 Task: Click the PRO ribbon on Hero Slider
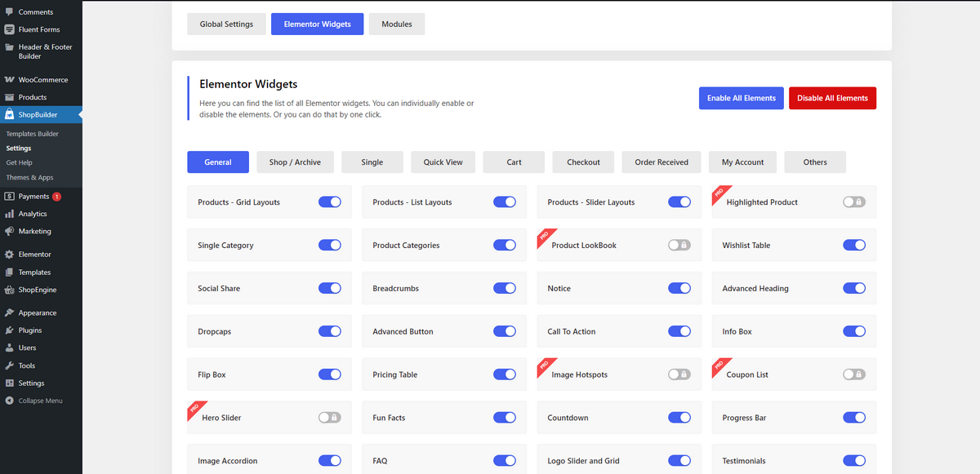pos(195,410)
